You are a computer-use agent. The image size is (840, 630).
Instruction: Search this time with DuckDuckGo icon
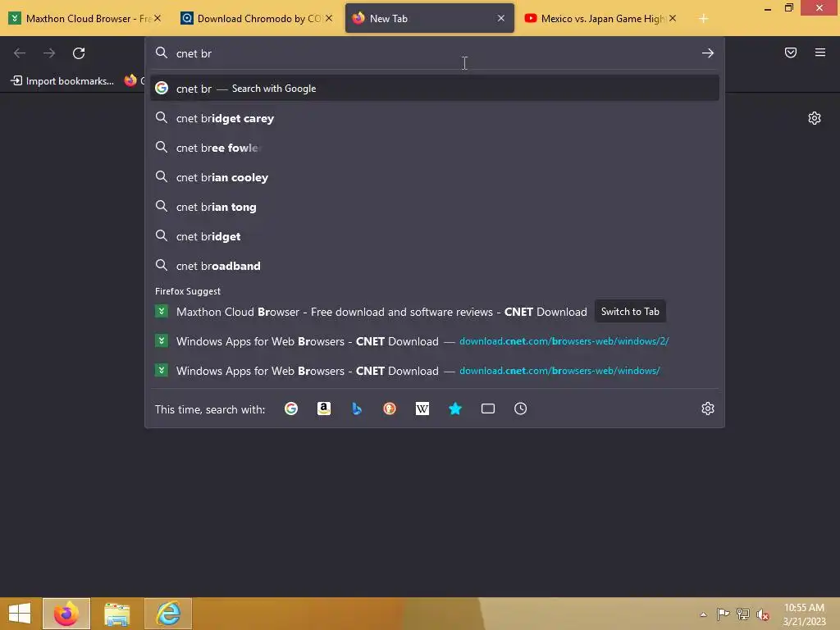[x=390, y=409]
